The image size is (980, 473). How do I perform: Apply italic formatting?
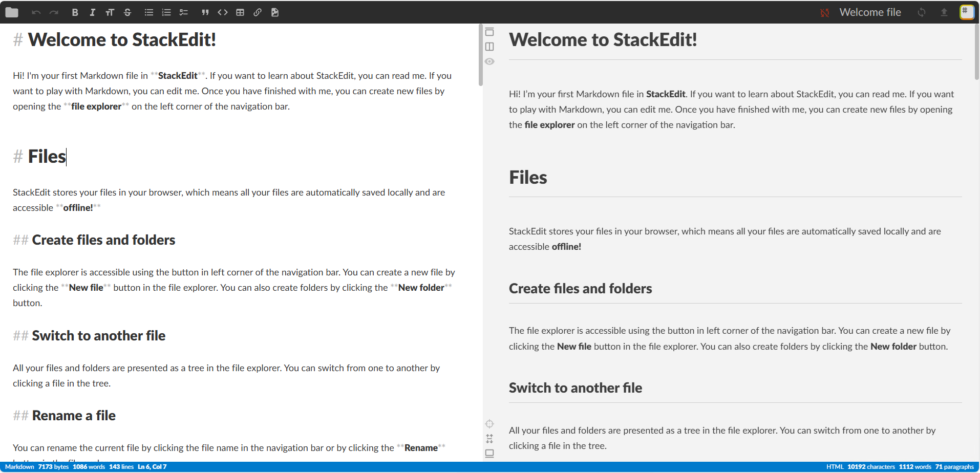(x=92, y=12)
